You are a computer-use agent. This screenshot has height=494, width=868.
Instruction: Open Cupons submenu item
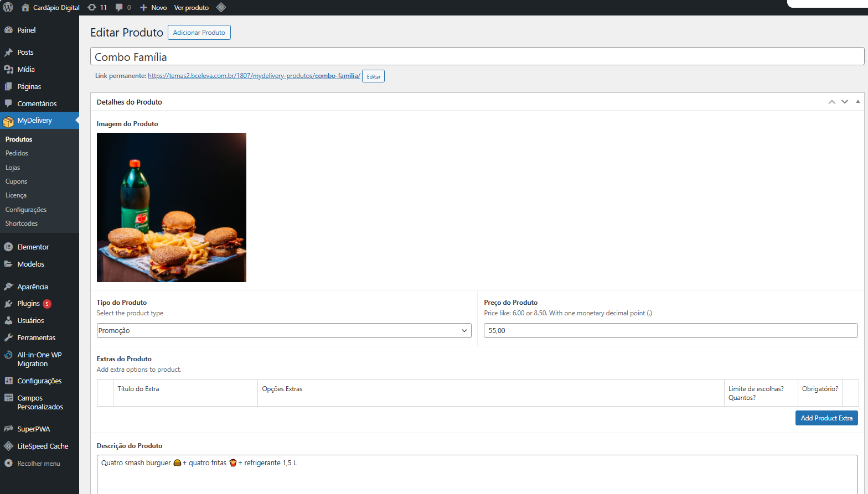pos(16,181)
